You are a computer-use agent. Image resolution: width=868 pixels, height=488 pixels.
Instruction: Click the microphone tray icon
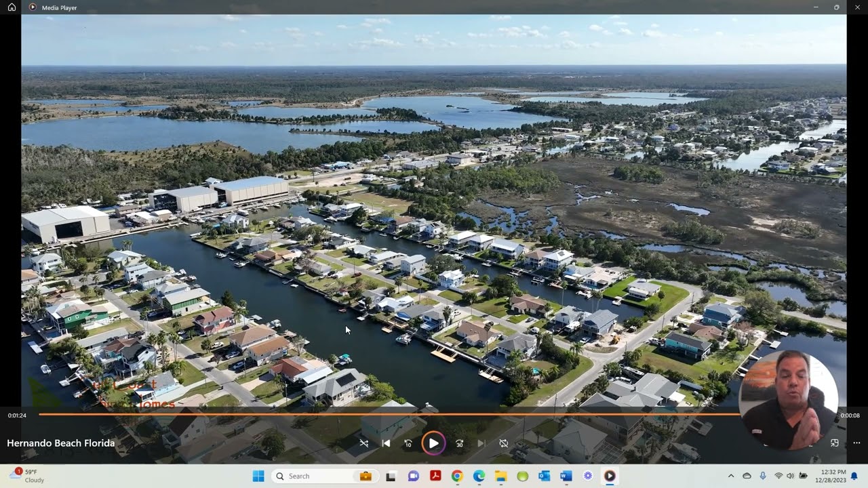(x=763, y=476)
